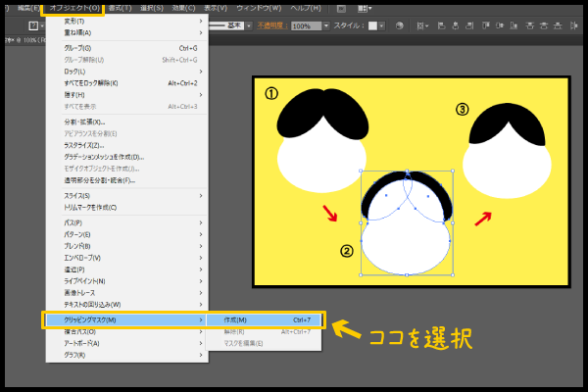This screenshot has height=392, width=588.
Task: Click the top-center selection handle of selected object
Action: (406, 170)
